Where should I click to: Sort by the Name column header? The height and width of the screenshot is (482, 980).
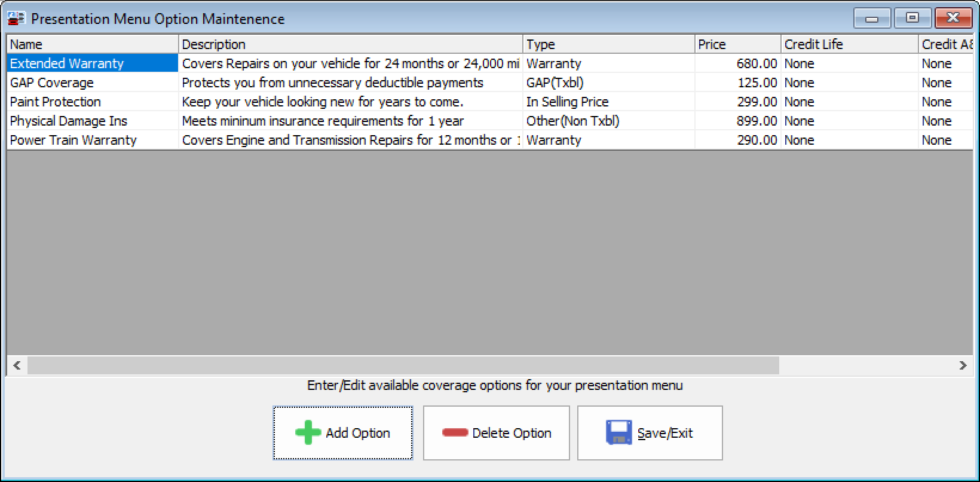click(x=93, y=44)
